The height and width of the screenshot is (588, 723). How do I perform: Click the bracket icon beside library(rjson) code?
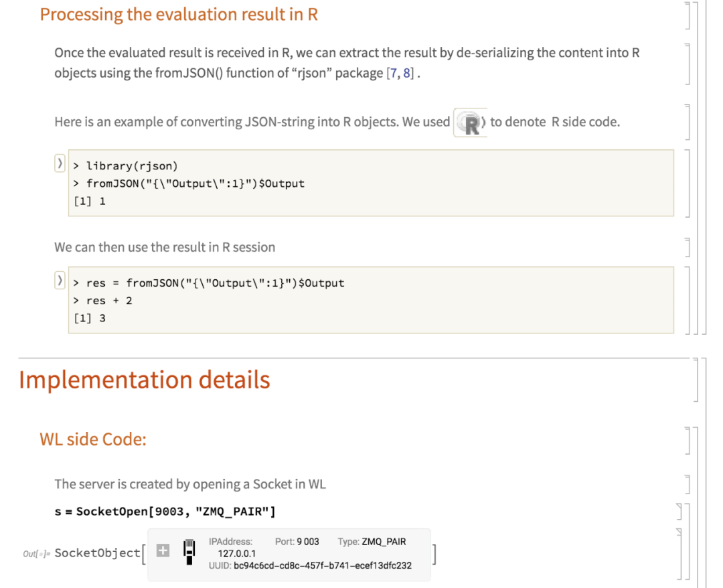pyautogui.click(x=60, y=163)
